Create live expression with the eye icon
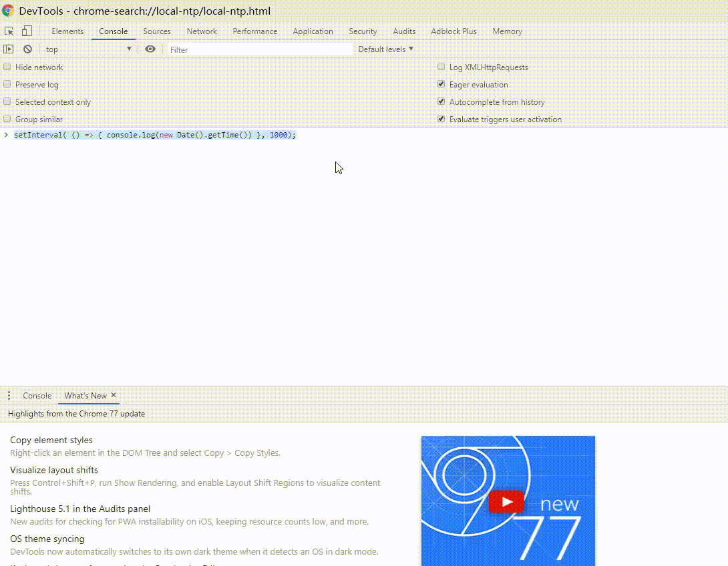This screenshot has width=728, height=566. (150, 49)
